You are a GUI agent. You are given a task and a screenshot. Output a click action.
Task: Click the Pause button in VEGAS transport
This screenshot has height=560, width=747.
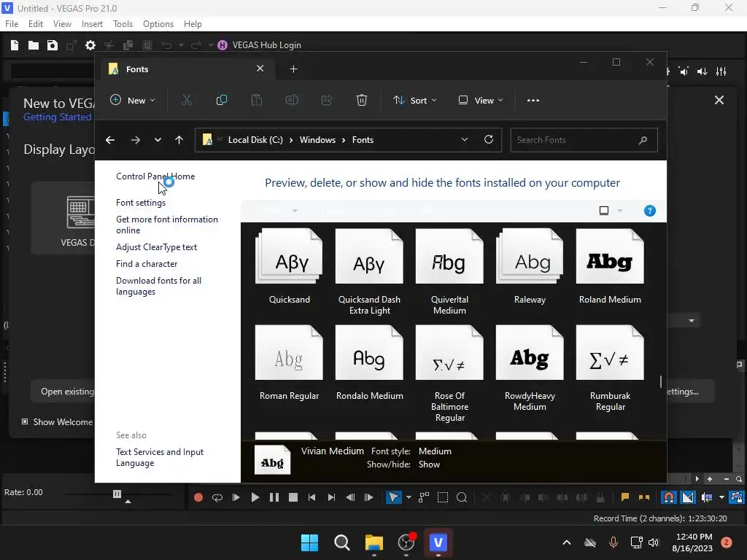pyautogui.click(x=274, y=497)
